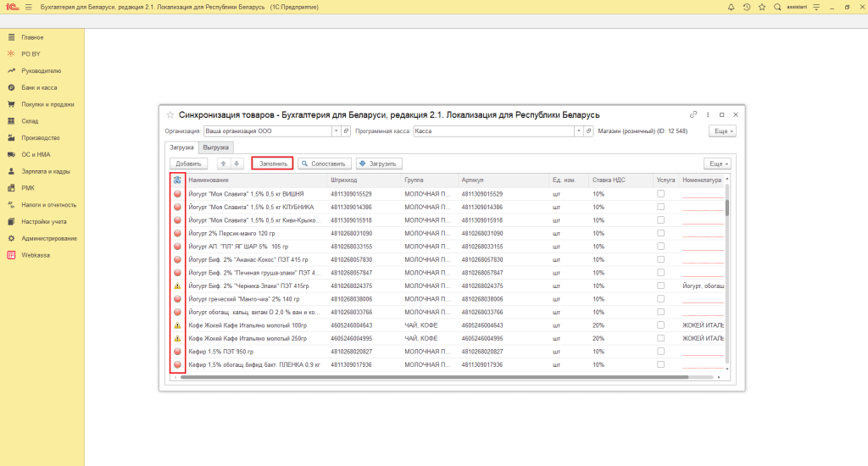This screenshot has height=466, width=868.
Task: Toggle Услуга checkbox for Йогурт КЛУБНИКА row
Action: click(x=660, y=207)
